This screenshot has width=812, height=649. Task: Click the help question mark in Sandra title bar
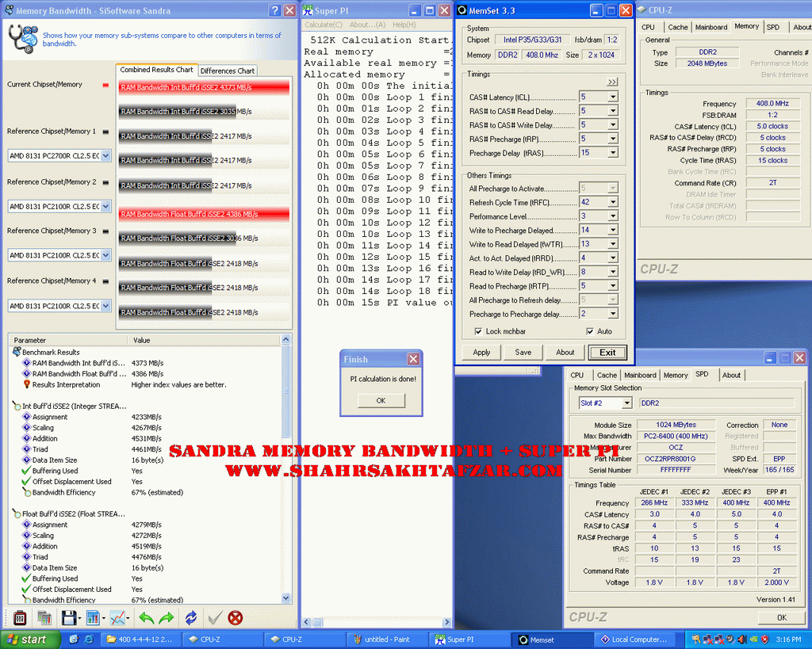click(x=275, y=10)
